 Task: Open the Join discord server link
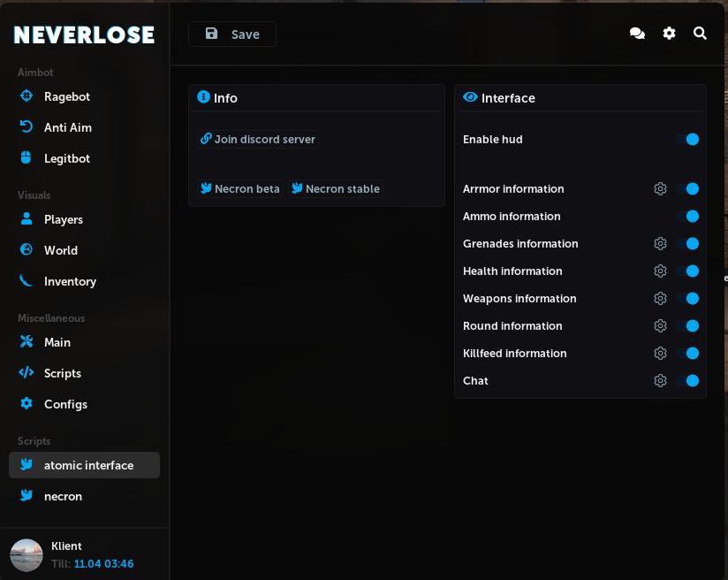pyautogui.click(x=258, y=139)
